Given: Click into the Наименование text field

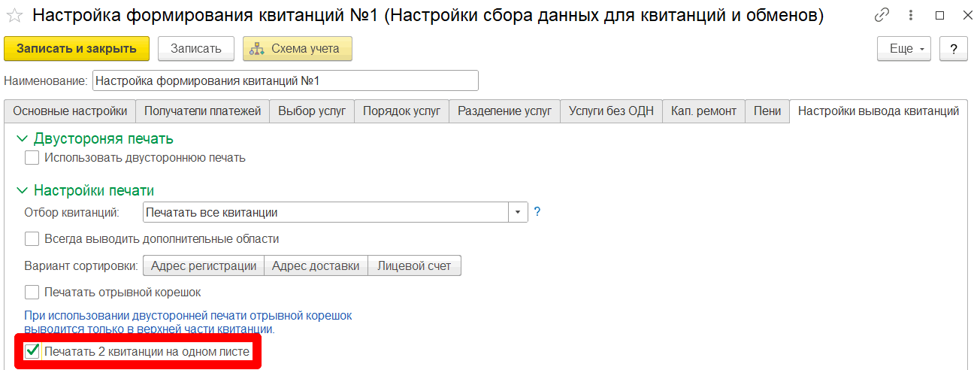Looking at the screenshot, I should (x=285, y=80).
